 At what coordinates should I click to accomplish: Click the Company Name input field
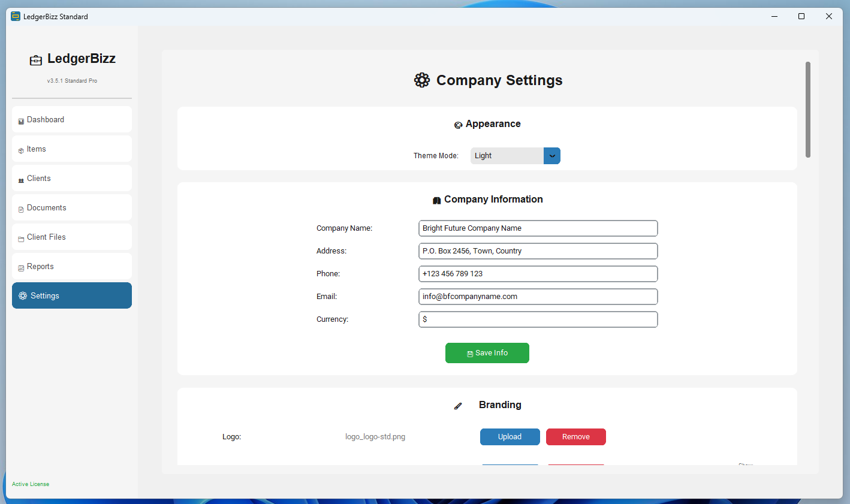click(x=538, y=228)
